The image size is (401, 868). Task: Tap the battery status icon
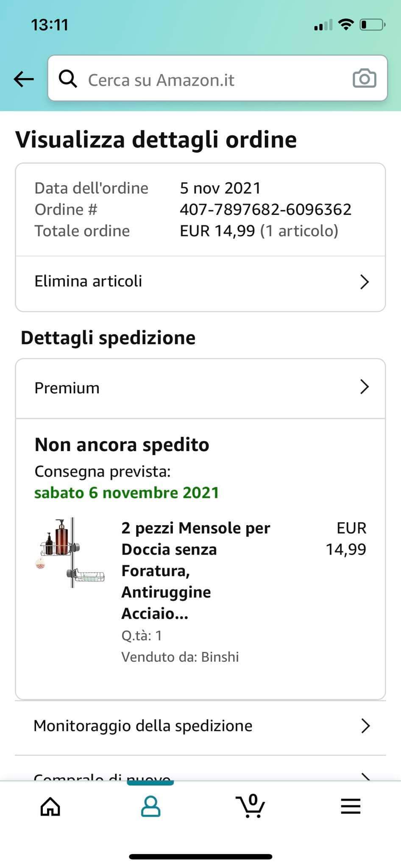point(372,25)
